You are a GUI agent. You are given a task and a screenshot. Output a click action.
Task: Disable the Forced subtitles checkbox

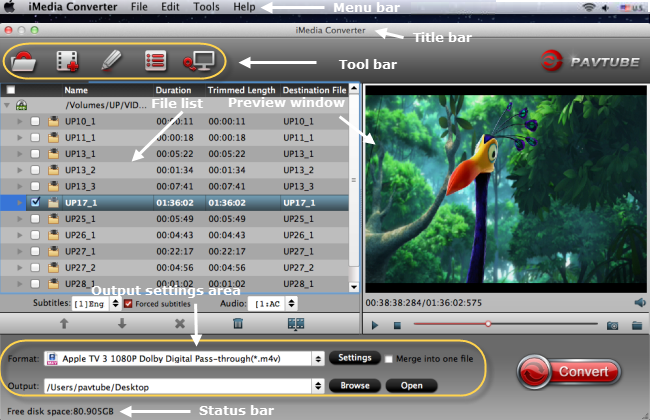pyautogui.click(x=128, y=303)
